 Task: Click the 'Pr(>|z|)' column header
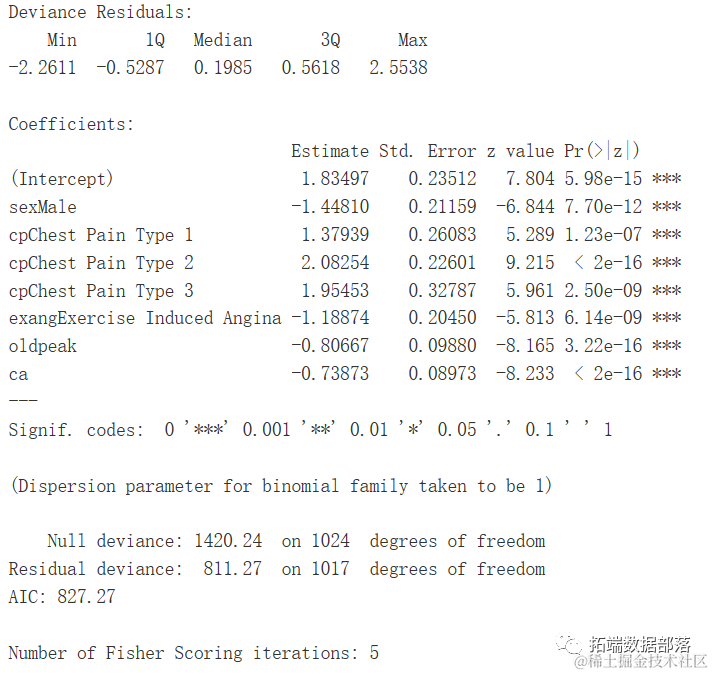[601, 151]
